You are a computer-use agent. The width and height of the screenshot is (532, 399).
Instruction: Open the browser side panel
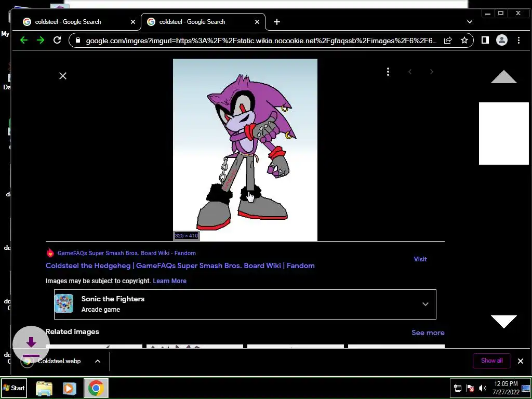tap(485, 40)
